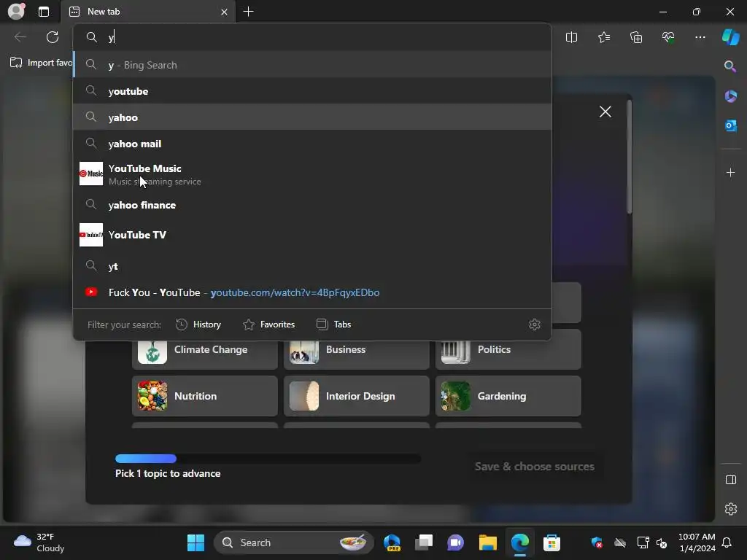Viewport: 747px width, 560px height.
Task: Select the Nutrition topic
Action: tap(205, 396)
